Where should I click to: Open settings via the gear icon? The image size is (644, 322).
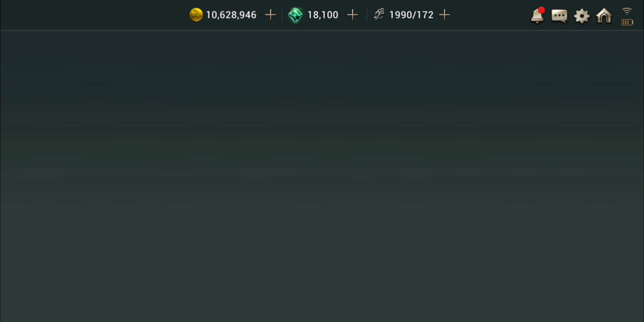(x=582, y=16)
